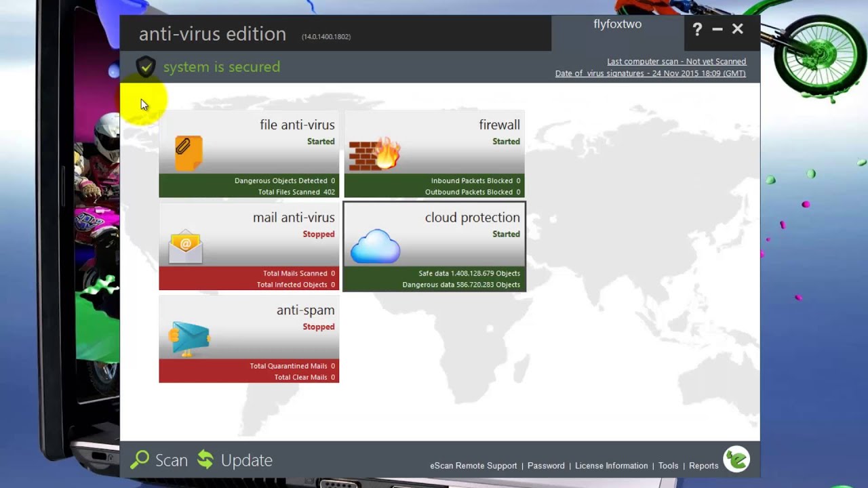868x488 pixels.
Task: Open the firewall module title
Action: (500, 125)
